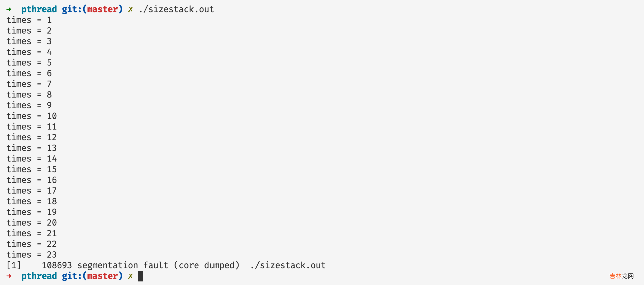This screenshot has height=285, width=644.
Task: Click the red arrow prompt icon at bottom
Action: (x=9, y=276)
